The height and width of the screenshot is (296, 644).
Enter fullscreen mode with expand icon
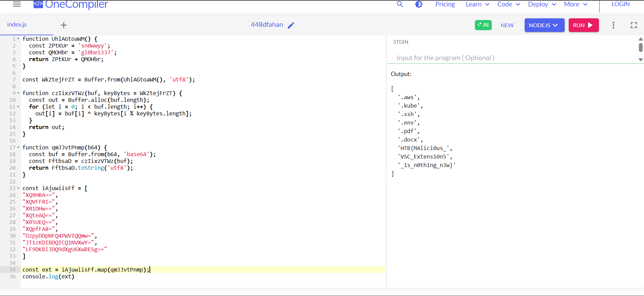pyautogui.click(x=633, y=25)
